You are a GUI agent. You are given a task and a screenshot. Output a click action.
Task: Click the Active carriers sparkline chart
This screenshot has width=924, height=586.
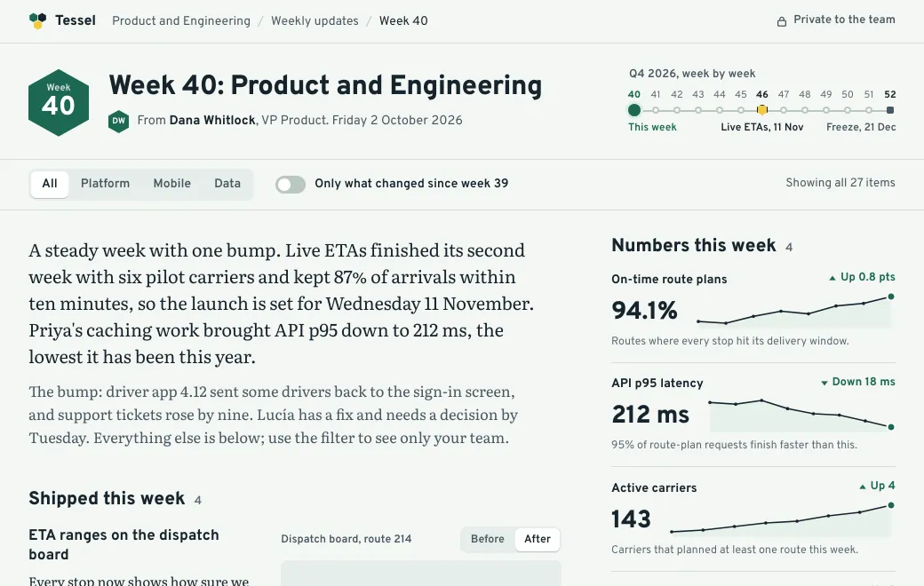tap(782, 519)
